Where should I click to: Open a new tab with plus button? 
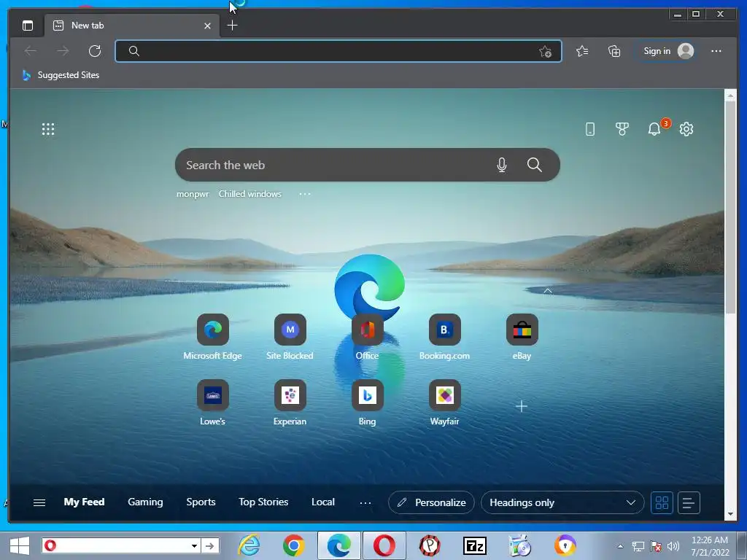[232, 26]
